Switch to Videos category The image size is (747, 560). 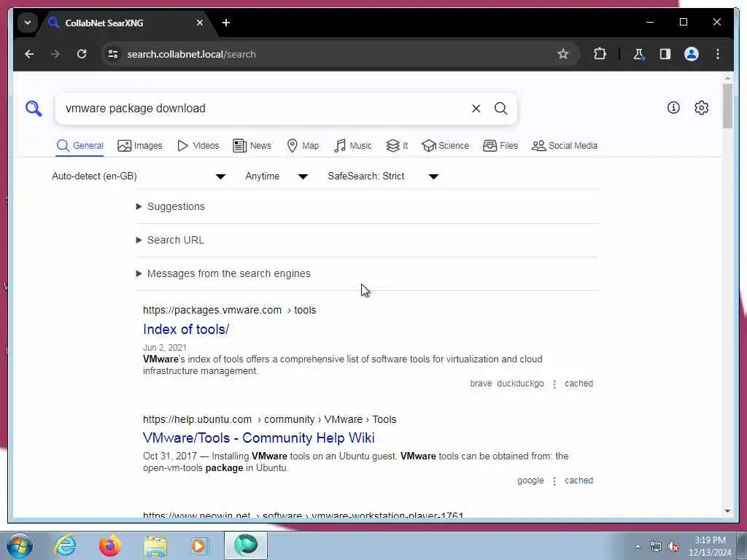198,146
